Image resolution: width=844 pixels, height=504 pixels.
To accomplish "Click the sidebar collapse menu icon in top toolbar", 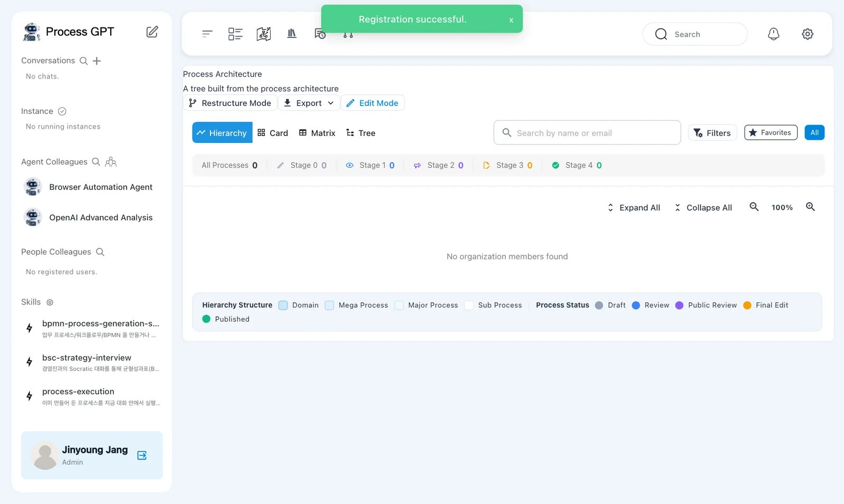I will click(x=207, y=34).
